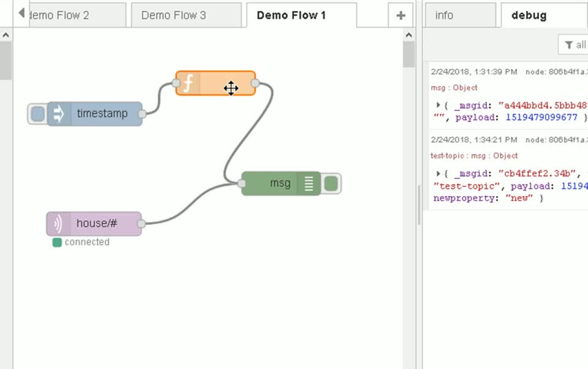Click the workspace vertical scrollbar
The image size is (588, 369).
pos(409,55)
